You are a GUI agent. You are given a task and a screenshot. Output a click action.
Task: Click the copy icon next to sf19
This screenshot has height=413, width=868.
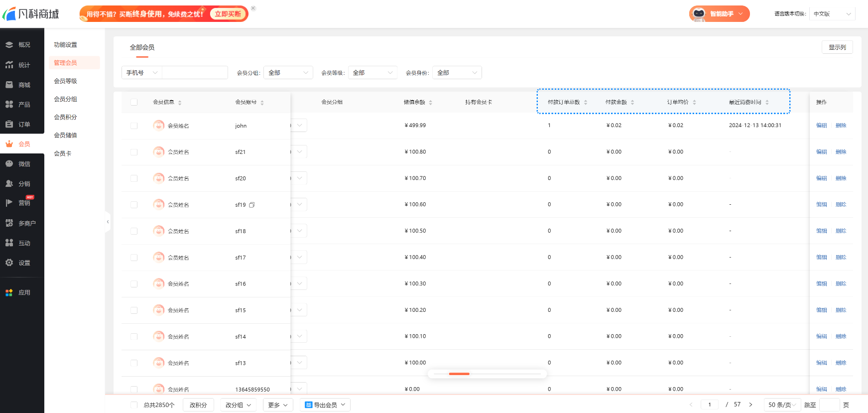click(252, 205)
